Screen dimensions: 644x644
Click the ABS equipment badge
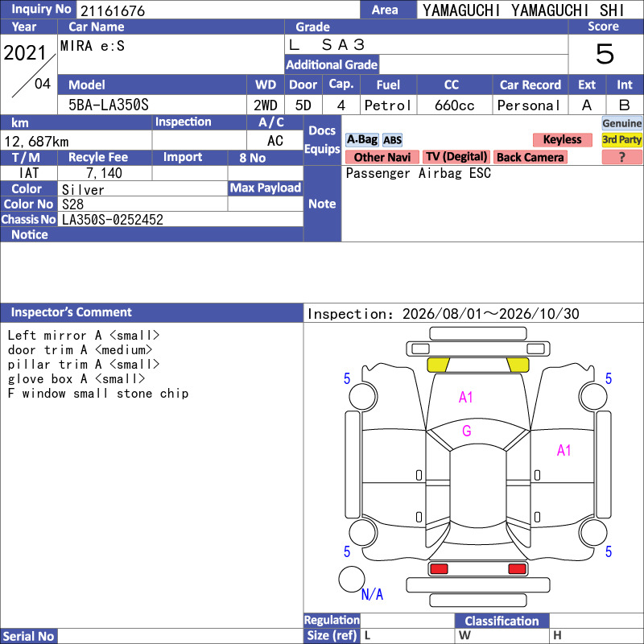pyautogui.click(x=392, y=140)
